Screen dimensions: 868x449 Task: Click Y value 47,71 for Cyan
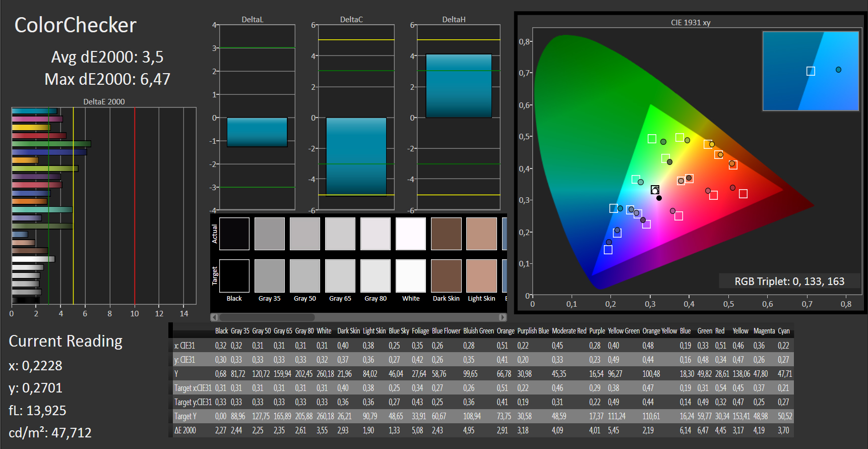785,374
